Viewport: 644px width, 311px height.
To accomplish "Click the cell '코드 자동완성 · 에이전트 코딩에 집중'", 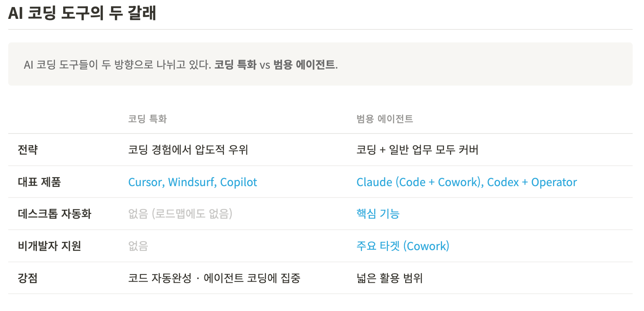I will [214, 278].
